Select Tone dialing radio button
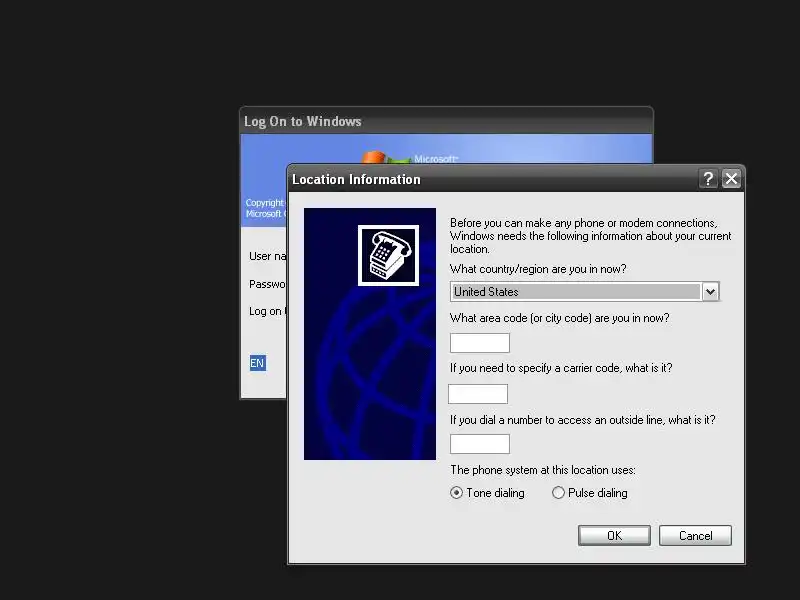This screenshot has height=600, width=800. [457, 493]
